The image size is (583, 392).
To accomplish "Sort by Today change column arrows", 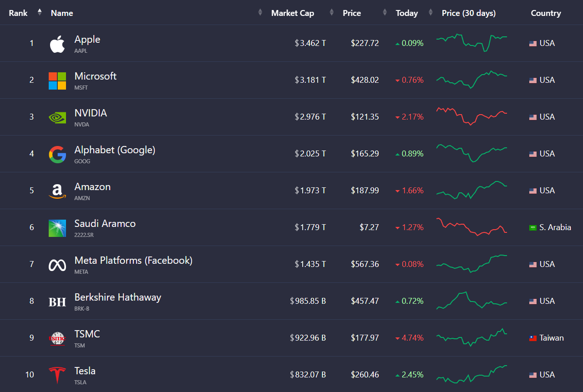I will click(x=431, y=13).
